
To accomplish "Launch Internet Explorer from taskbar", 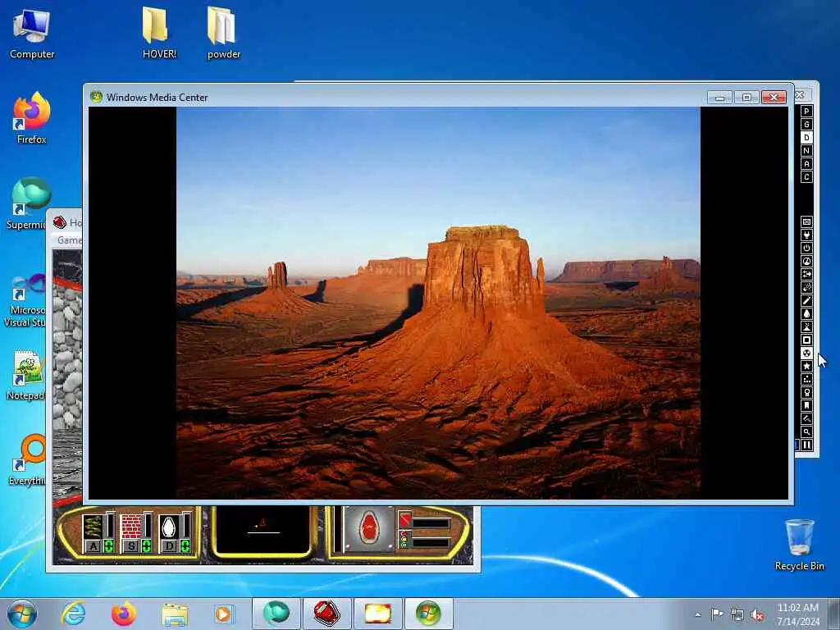I will coord(73,614).
